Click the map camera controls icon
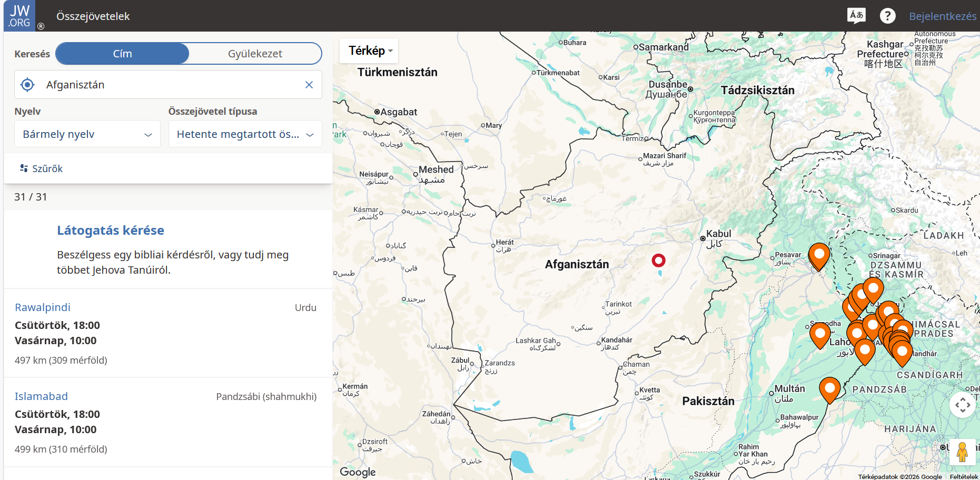980x480 pixels. (x=963, y=405)
